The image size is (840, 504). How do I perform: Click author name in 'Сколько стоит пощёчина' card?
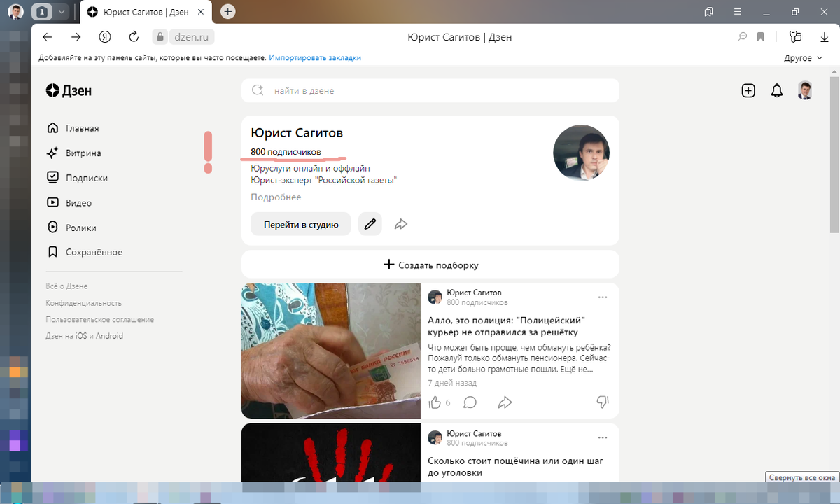474,433
